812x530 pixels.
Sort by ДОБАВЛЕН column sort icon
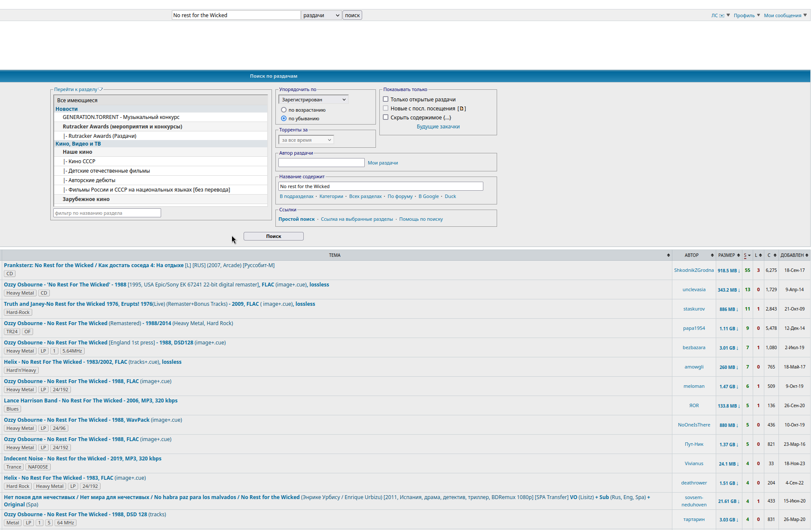pyautogui.click(x=807, y=255)
